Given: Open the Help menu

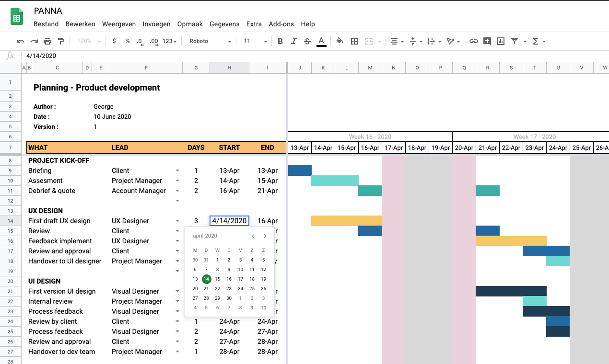Looking at the screenshot, I should pos(308,24).
